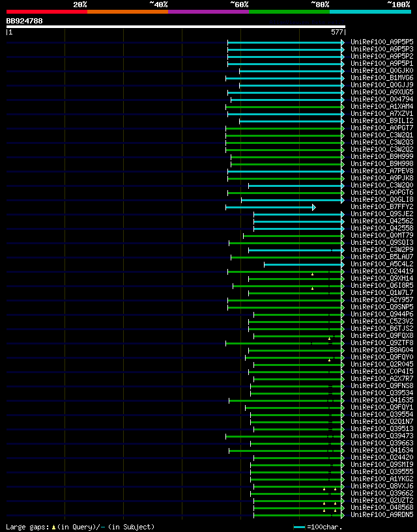Screen dimensions: 417x532
Task: Click the yellow gap marker under O24419 bar
Action: [x=312, y=273]
